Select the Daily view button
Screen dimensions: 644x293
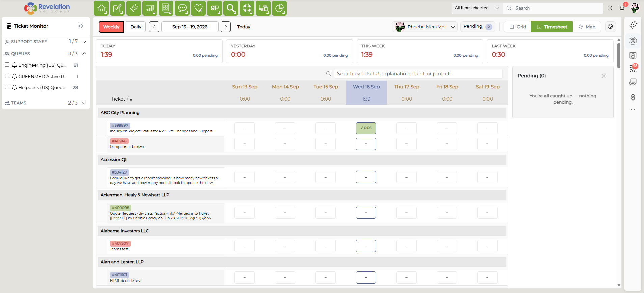pyautogui.click(x=136, y=27)
